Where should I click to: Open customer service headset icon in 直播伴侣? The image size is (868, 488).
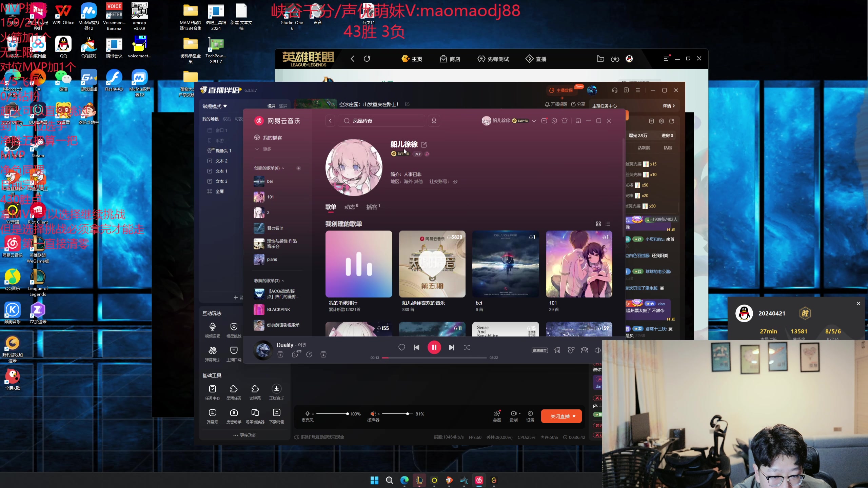pos(615,90)
